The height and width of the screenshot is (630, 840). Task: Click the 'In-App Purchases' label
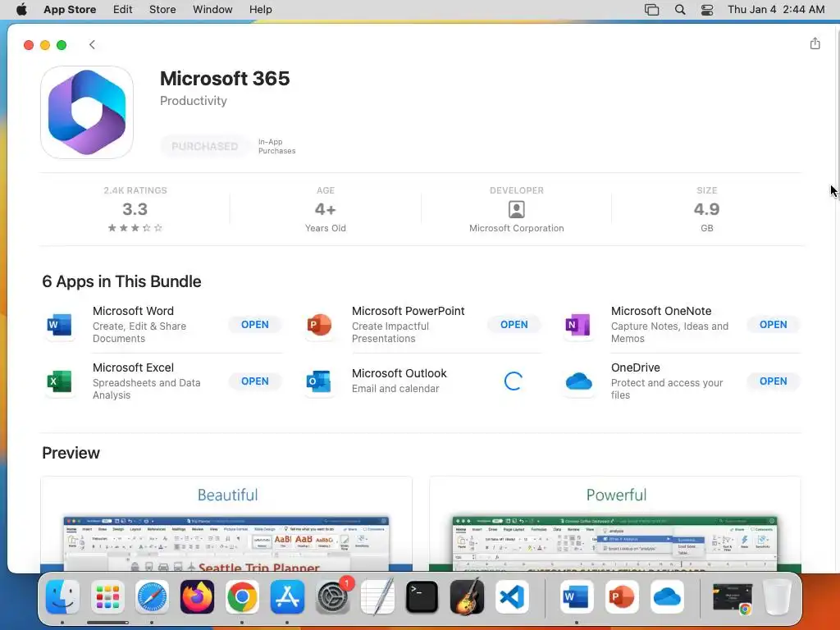click(276, 146)
